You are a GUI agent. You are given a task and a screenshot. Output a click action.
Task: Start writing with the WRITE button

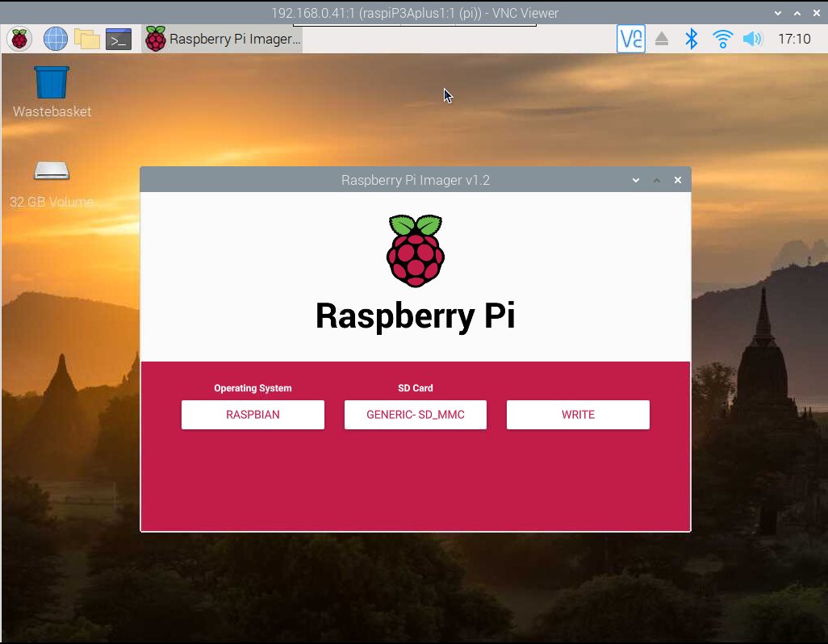tap(578, 414)
